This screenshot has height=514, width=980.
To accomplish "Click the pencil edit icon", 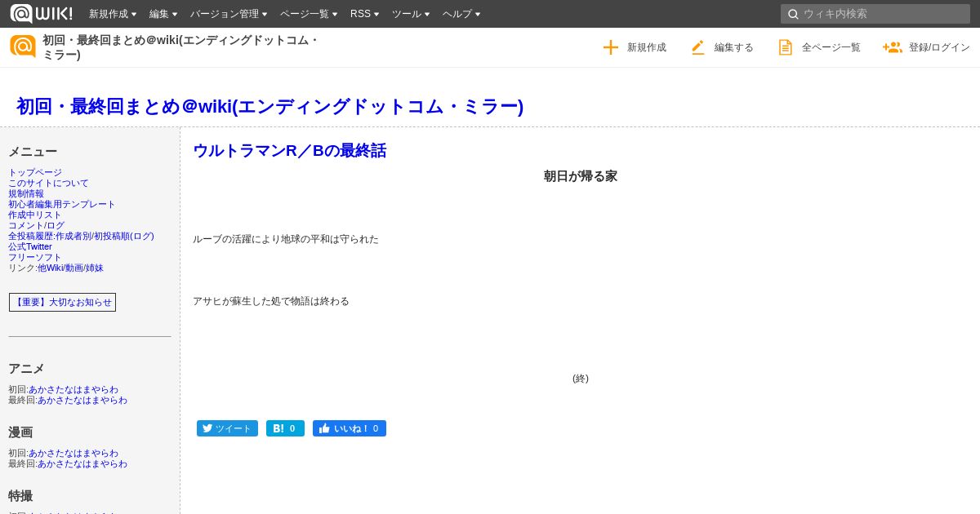I will 698,47.
